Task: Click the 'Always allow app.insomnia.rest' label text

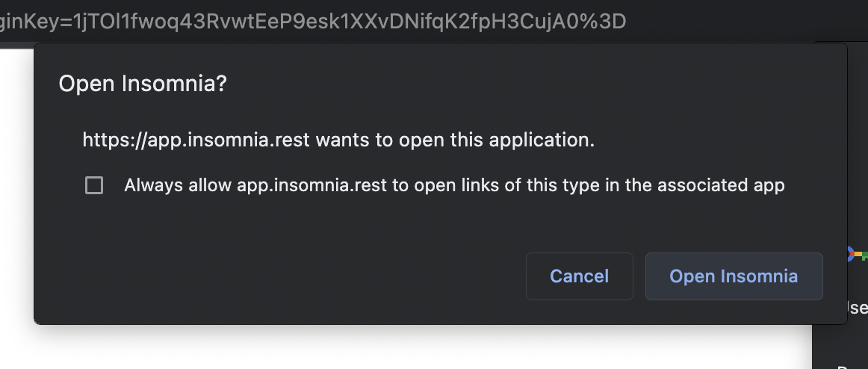Action: click(454, 185)
